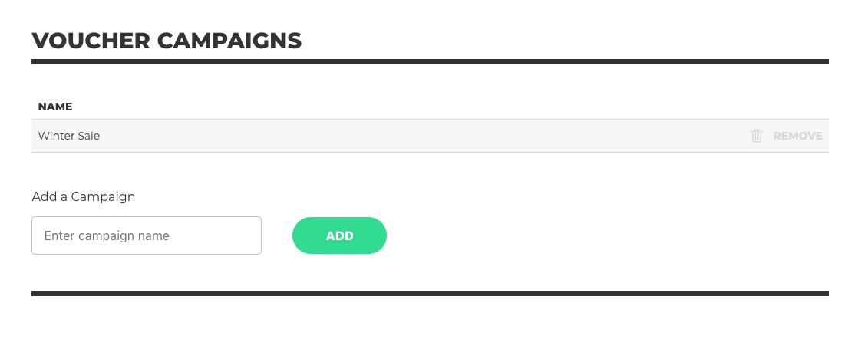Viewport: 868px width, 349px height.
Task: Select the Winter Sale campaign name
Action: click(x=68, y=136)
